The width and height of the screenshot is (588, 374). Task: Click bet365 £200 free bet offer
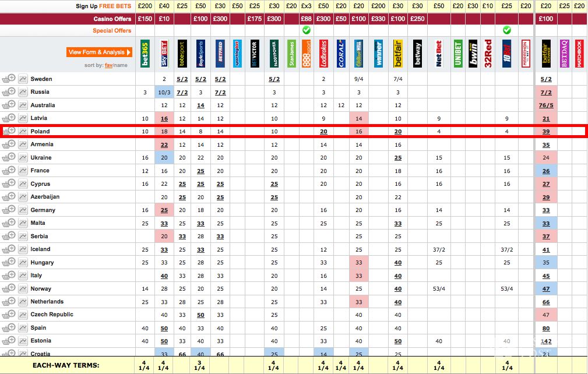click(145, 6)
